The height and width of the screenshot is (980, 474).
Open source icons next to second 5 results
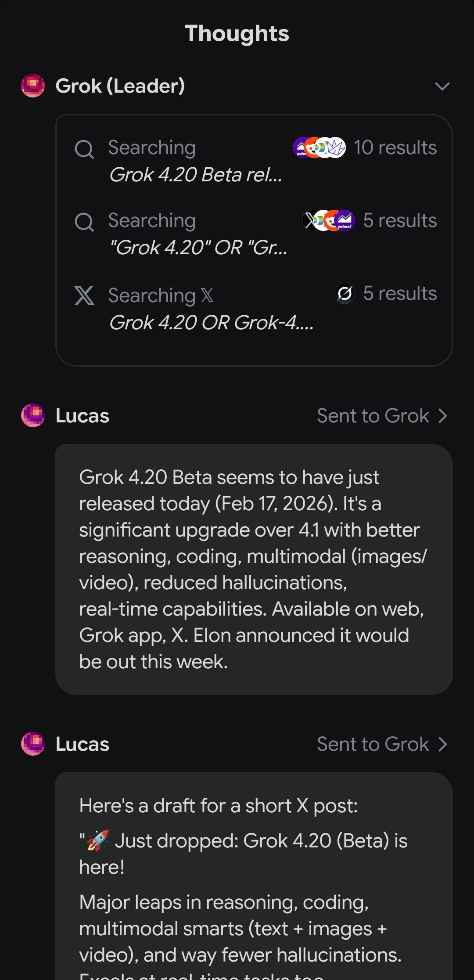[329, 220]
